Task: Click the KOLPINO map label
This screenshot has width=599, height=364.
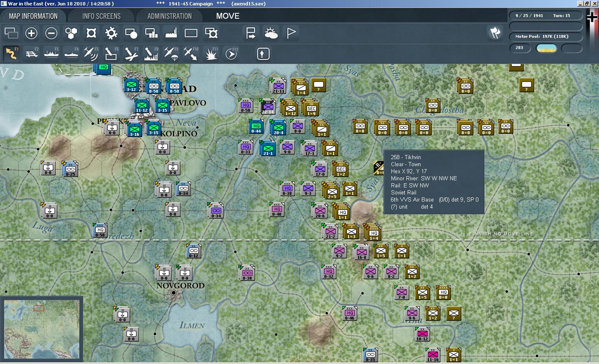Action: point(179,134)
